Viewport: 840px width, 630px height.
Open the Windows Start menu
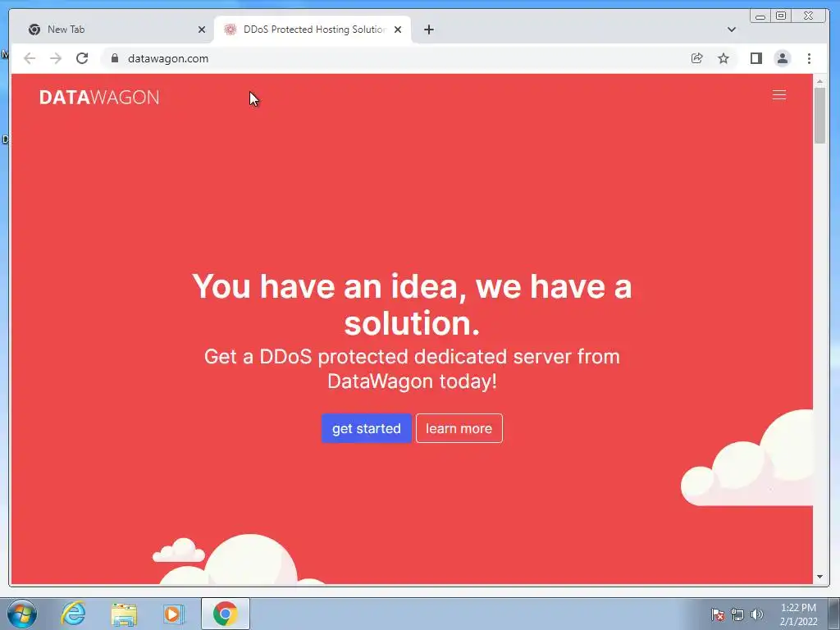(22, 614)
